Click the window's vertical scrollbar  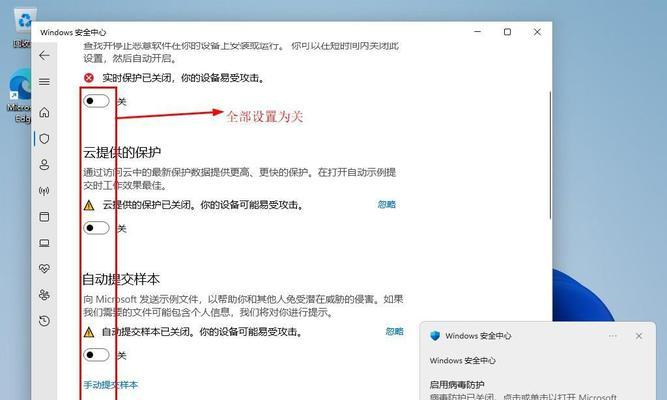click(x=550, y=155)
